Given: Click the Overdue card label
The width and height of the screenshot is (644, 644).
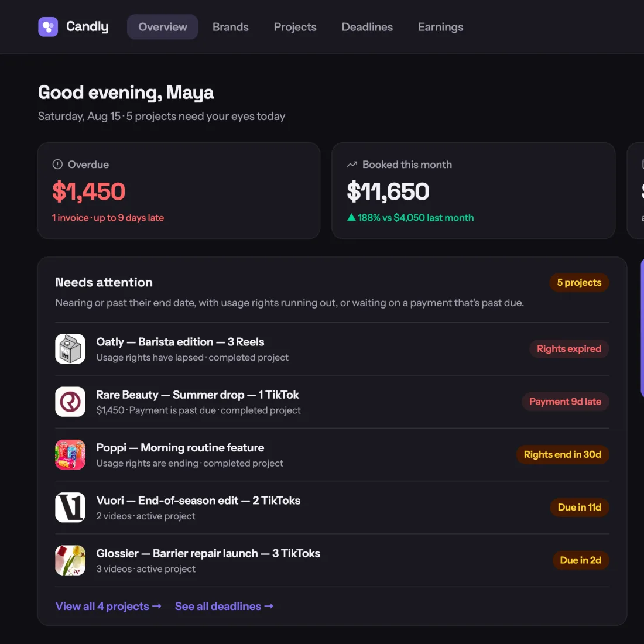Looking at the screenshot, I should coord(88,165).
